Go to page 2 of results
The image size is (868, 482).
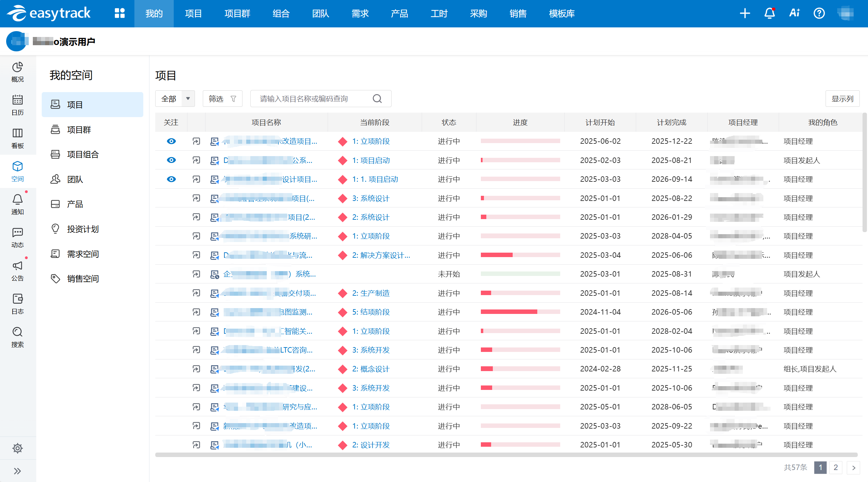point(836,467)
